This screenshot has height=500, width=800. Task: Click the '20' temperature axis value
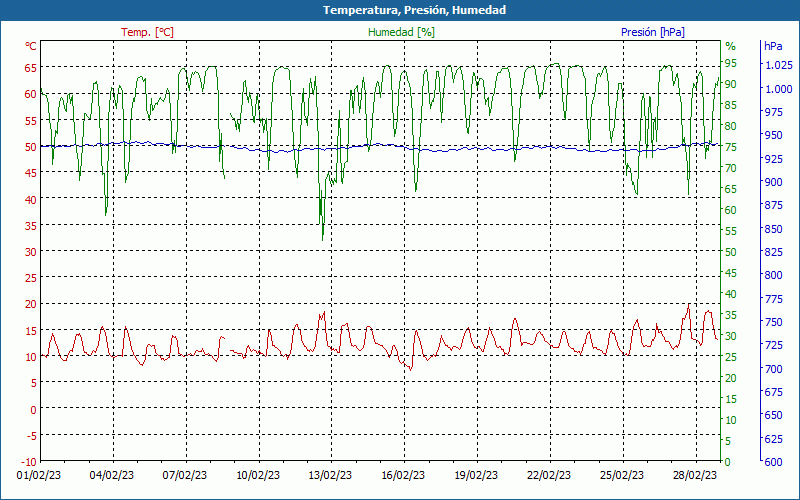31,304
